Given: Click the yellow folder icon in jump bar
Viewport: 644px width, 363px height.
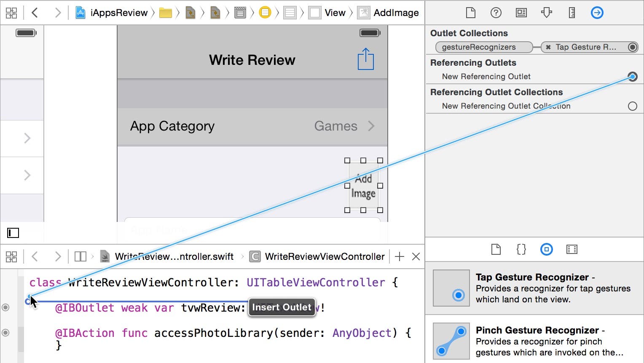Looking at the screenshot, I should pos(165,13).
